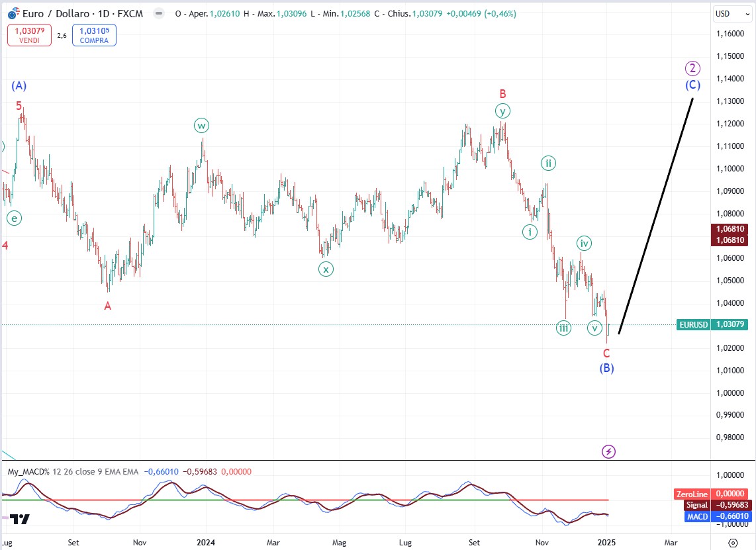This screenshot has height=550, width=756.
Task: Click the dark red −0,59683 value in MACD legend
Action: click(x=200, y=471)
